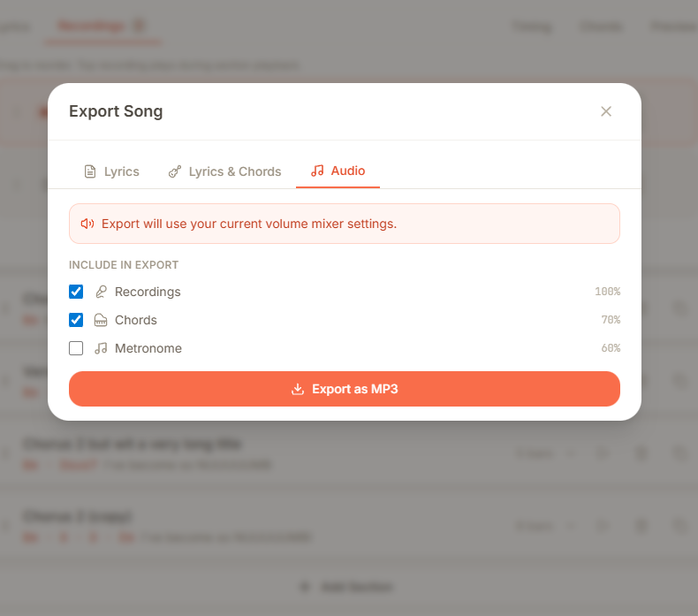The height and width of the screenshot is (616, 698).
Task: Click the Chords 70% volume value
Action: 610,320
